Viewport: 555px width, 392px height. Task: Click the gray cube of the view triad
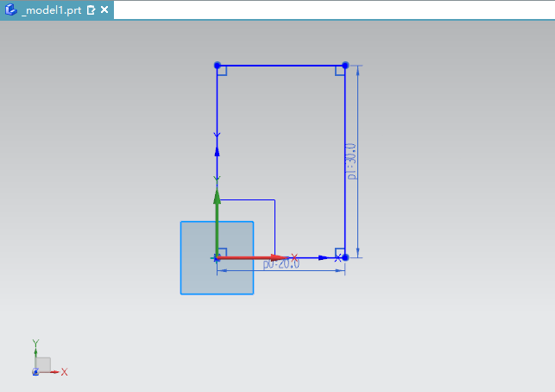coord(43,364)
